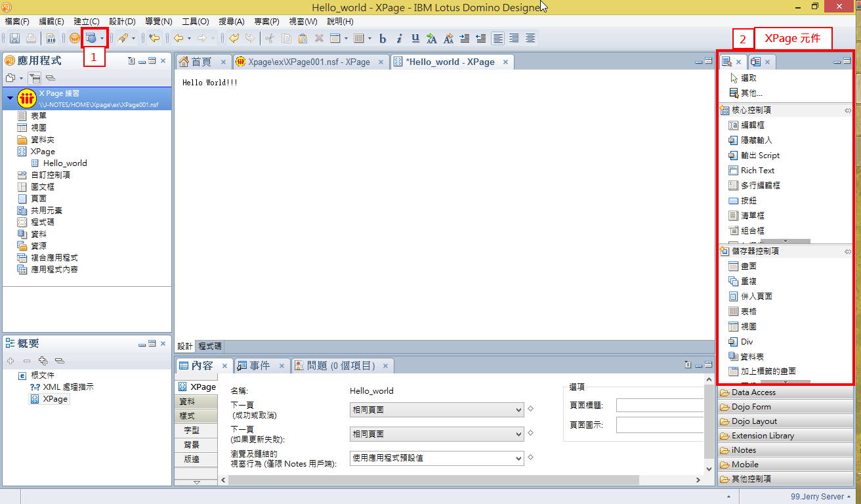Click the back navigation arrow icon
861x504 pixels.
pyautogui.click(x=178, y=39)
